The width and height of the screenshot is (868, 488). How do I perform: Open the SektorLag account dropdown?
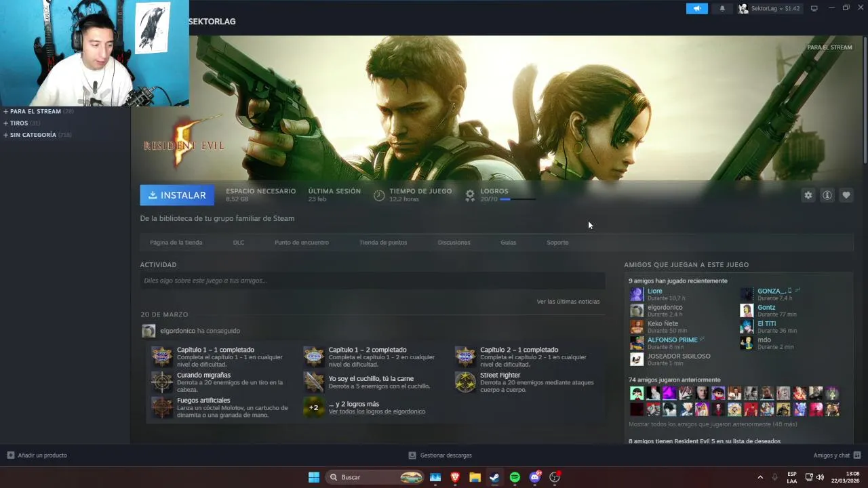[x=770, y=9]
